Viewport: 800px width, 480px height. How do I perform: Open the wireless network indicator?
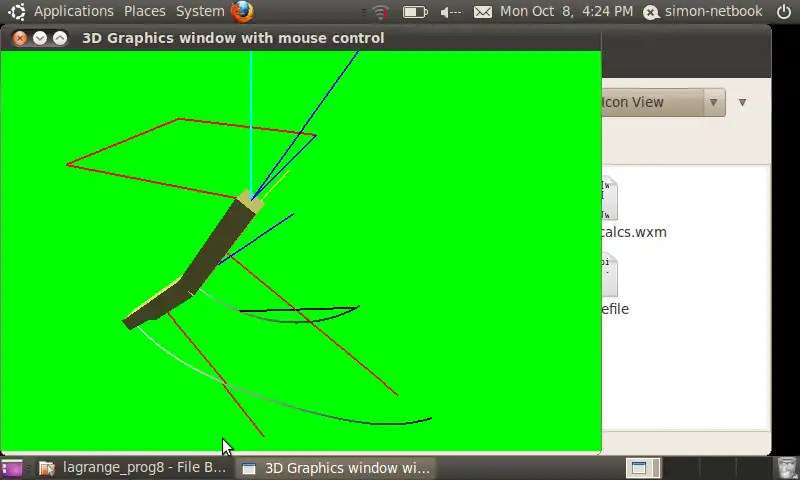click(380, 12)
